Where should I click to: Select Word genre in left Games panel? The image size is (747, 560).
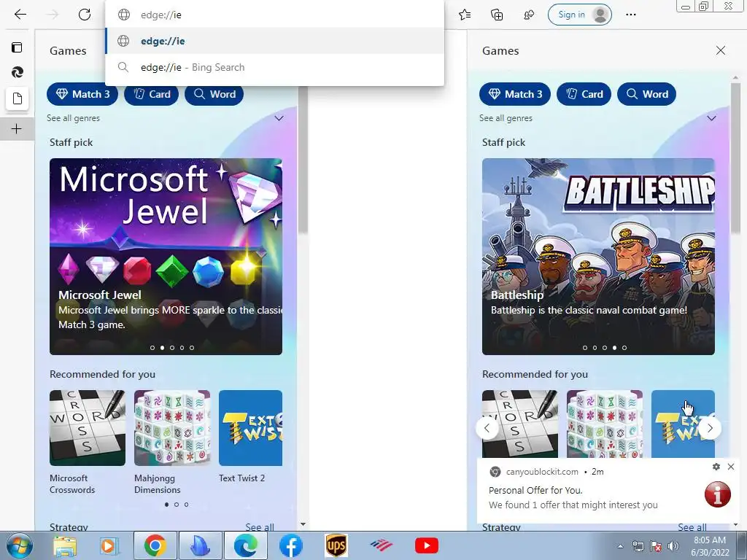click(x=214, y=94)
